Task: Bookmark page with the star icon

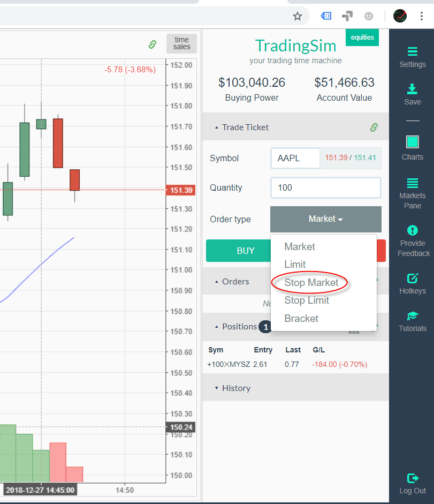Action: point(298,16)
